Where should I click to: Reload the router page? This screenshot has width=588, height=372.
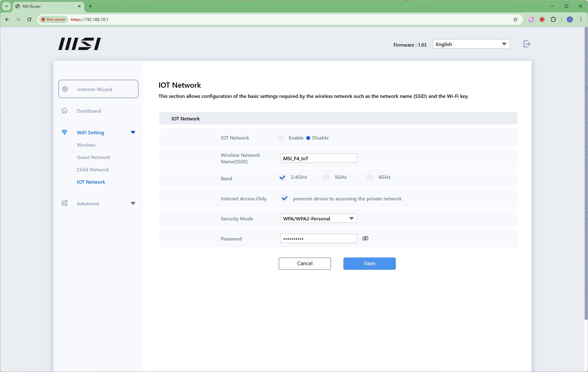coord(29,19)
